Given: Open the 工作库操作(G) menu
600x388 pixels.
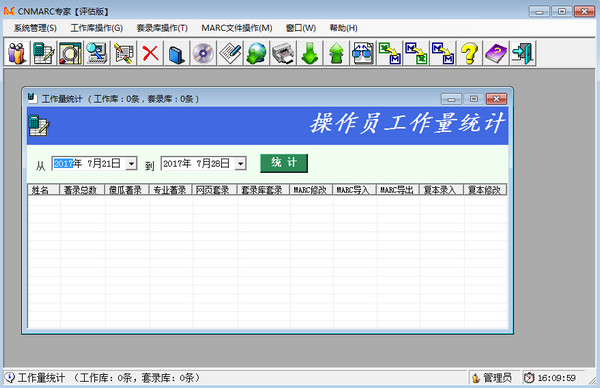Looking at the screenshot, I should point(96,28).
